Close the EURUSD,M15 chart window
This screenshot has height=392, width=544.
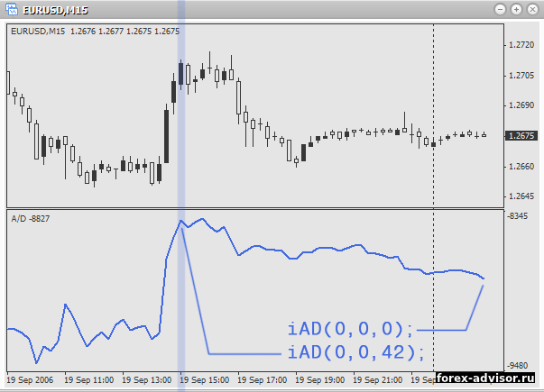pos(532,9)
